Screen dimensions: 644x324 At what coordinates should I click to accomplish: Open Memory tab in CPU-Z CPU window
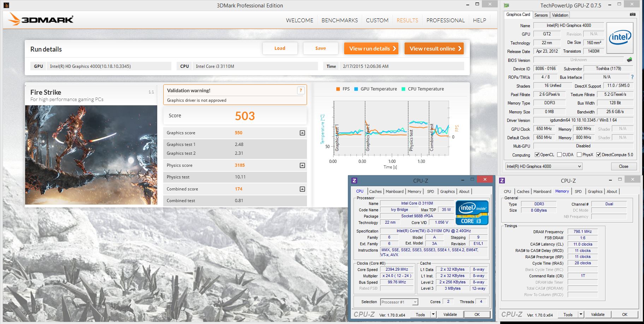414,192
